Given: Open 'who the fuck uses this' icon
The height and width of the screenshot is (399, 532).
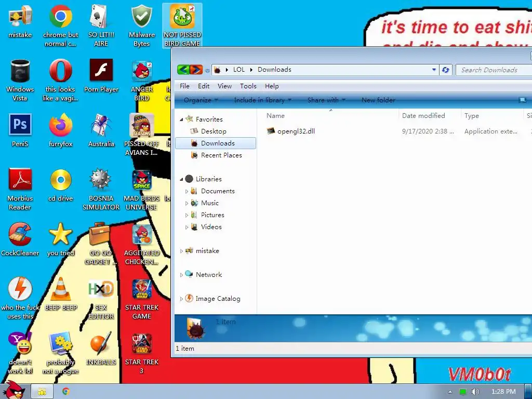Looking at the screenshot, I should pos(20,298).
